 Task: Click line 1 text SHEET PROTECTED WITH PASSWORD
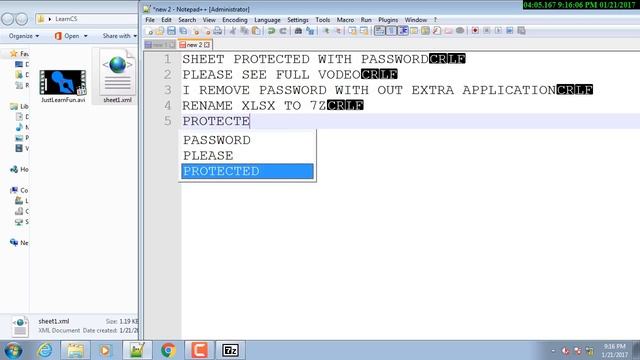[305, 59]
